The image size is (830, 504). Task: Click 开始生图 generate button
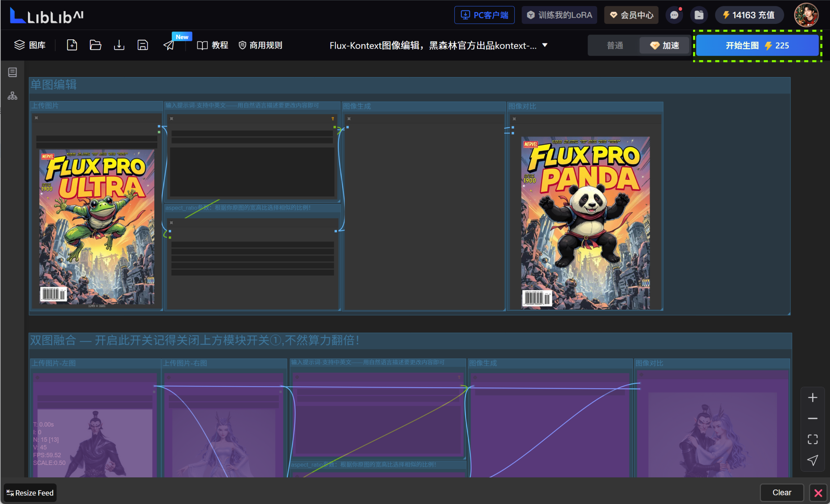coord(757,45)
